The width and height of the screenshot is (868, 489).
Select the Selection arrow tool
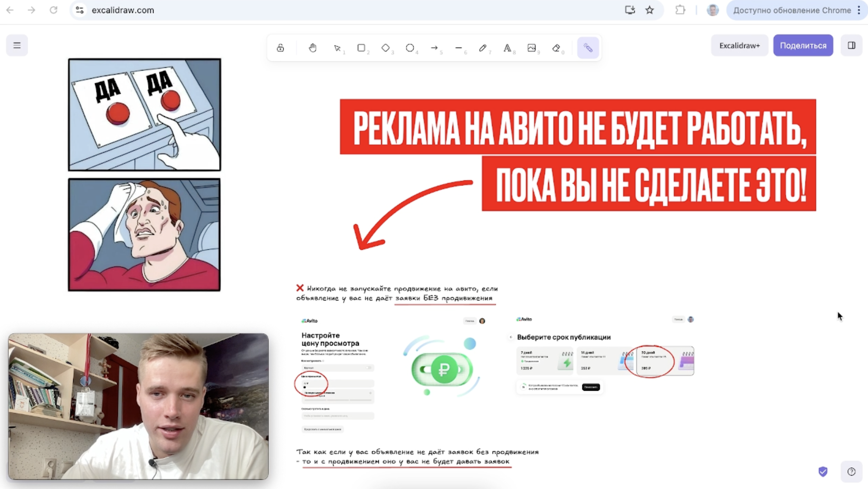click(337, 48)
